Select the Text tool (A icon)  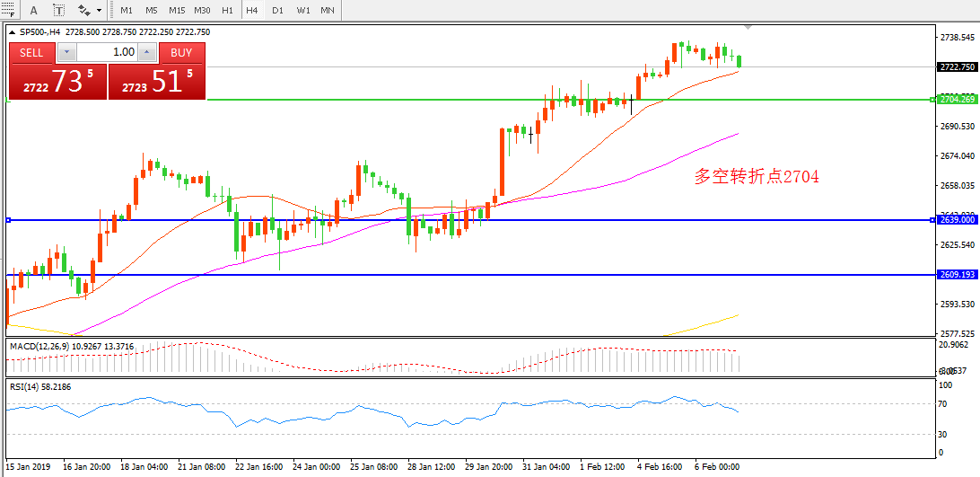click(34, 10)
